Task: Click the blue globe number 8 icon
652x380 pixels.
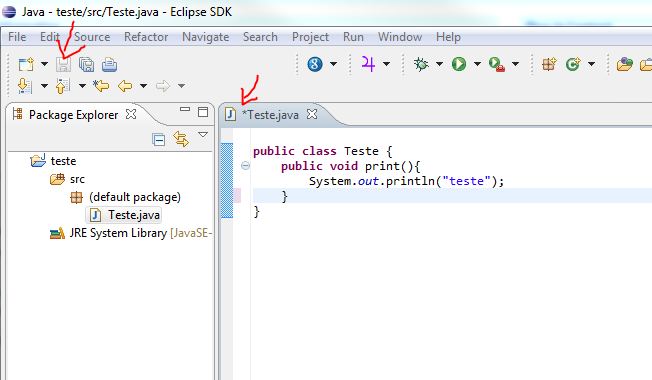Action: tap(315, 64)
